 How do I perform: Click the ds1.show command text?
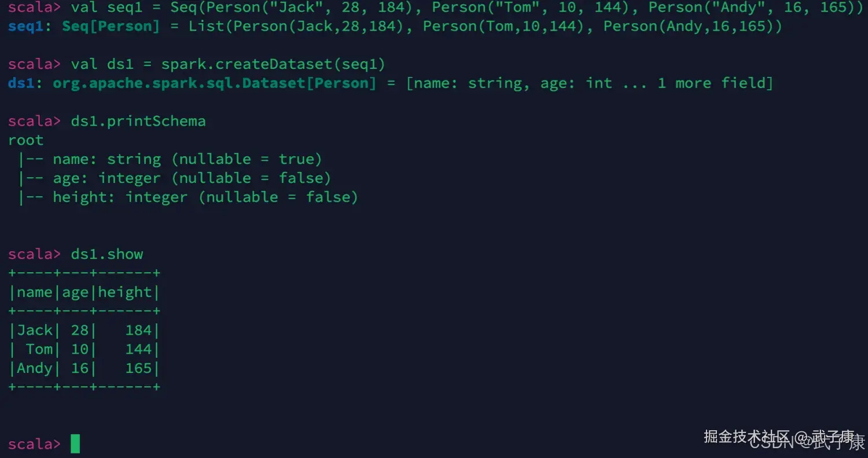[x=107, y=254]
